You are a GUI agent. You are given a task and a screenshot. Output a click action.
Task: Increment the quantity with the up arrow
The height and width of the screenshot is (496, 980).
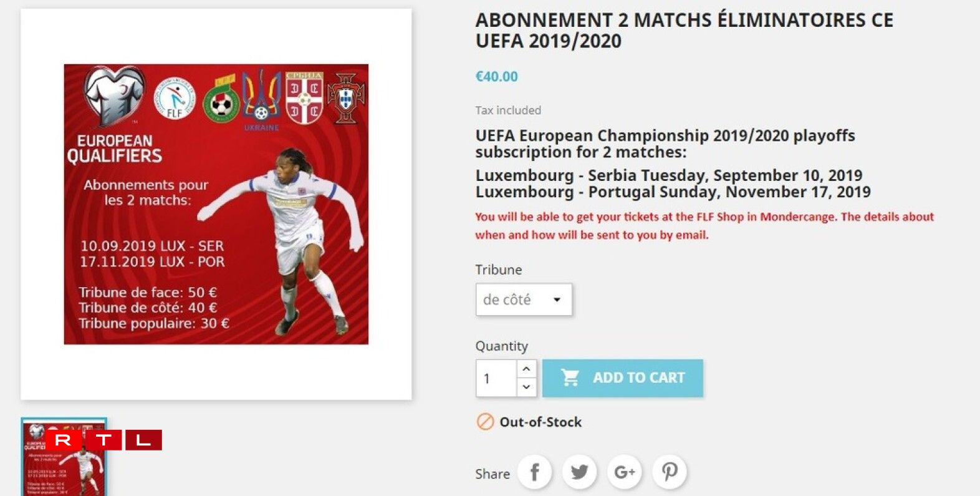click(x=526, y=368)
